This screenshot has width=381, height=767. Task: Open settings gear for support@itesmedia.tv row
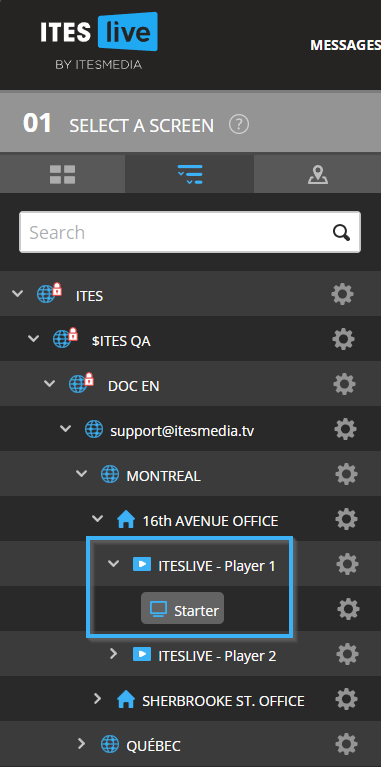point(345,429)
